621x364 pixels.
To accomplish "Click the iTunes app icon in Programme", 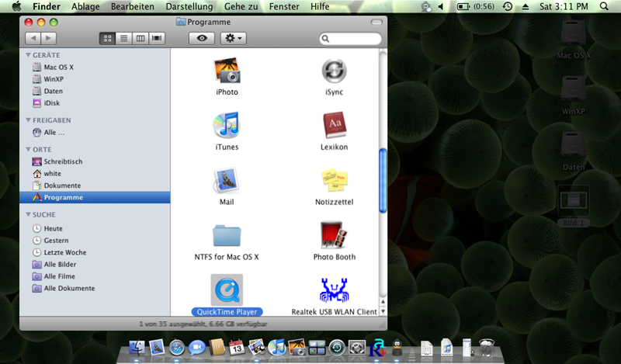I will [x=227, y=125].
